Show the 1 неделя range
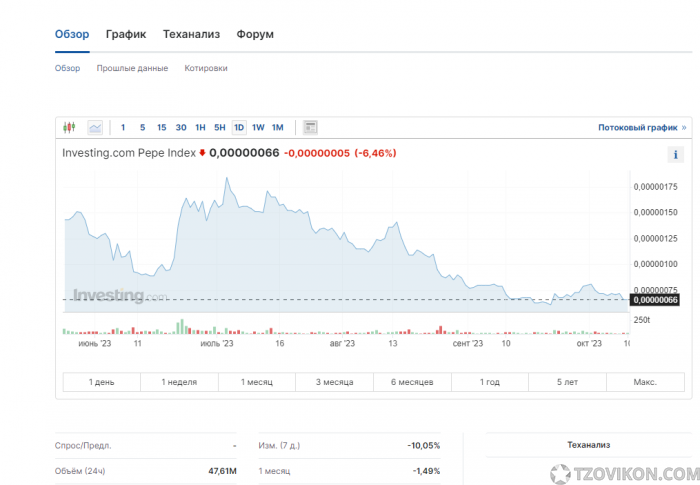Viewport: 700px width, 485px height. click(179, 382)
